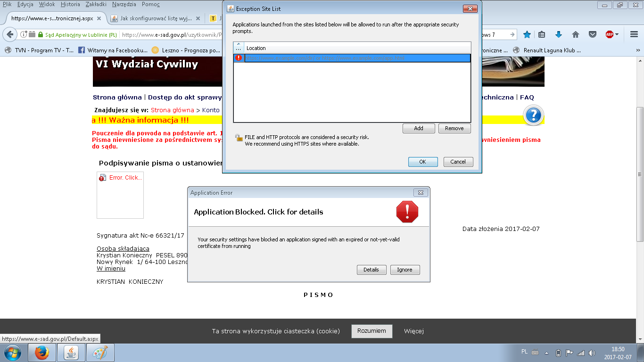Close the Application Error dialog
644x362 pixels.
pos(421,192)
